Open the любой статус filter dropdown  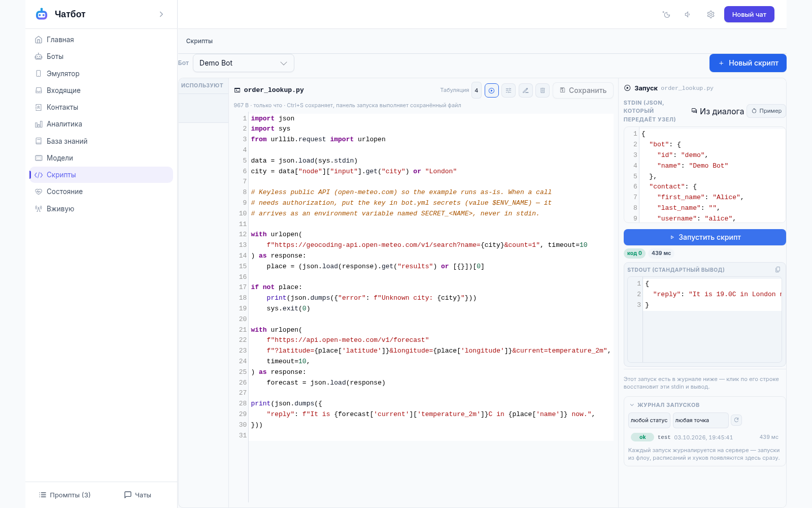(x=649, y=420)
